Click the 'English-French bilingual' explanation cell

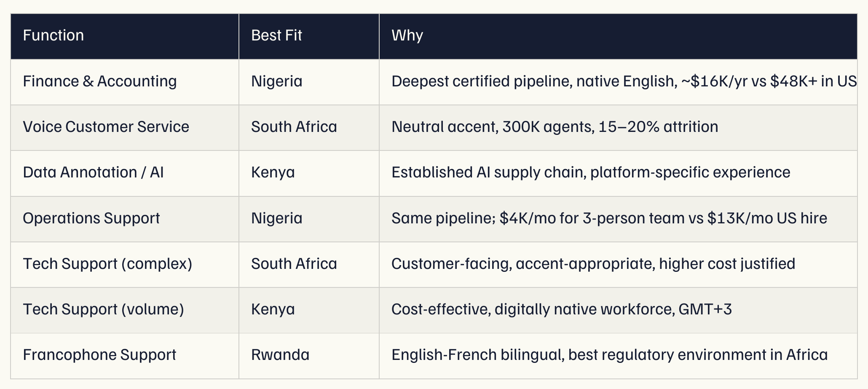(x=618, y=356)
